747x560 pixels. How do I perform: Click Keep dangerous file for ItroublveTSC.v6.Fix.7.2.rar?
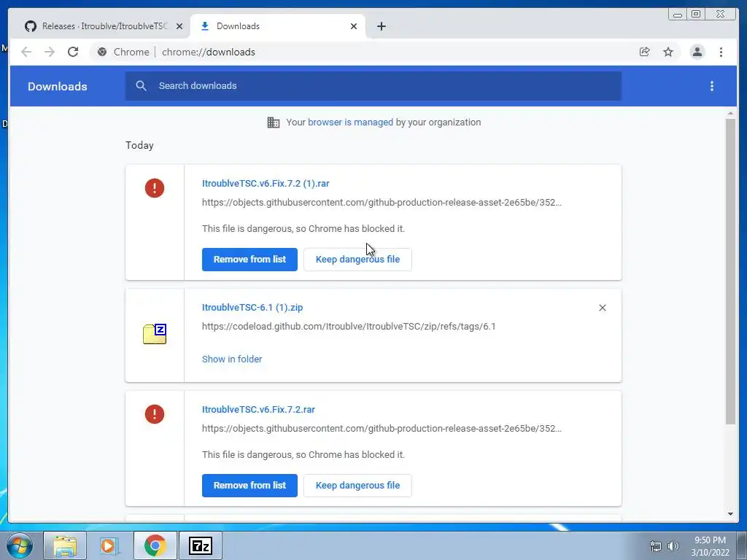pyautogui.click(x=357, y=486)
